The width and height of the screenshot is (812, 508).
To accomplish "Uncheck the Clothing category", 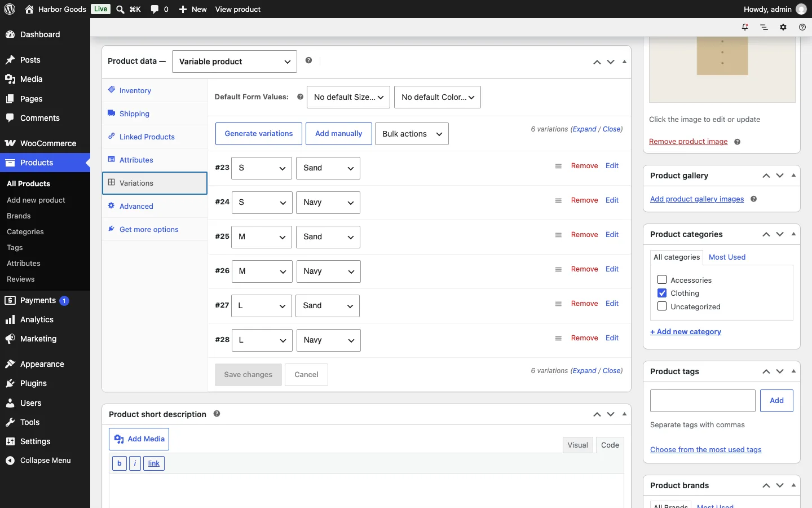I will click(662, 293).
